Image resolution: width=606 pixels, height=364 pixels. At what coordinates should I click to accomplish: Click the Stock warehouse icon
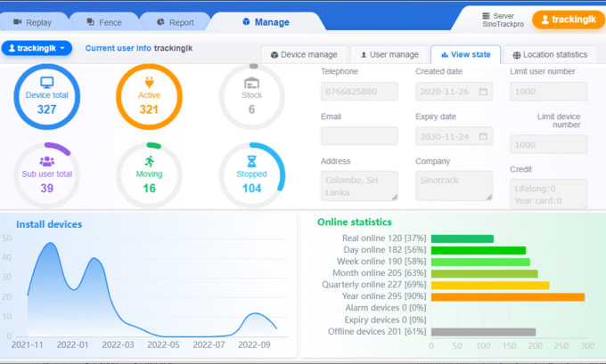[251, 83]
